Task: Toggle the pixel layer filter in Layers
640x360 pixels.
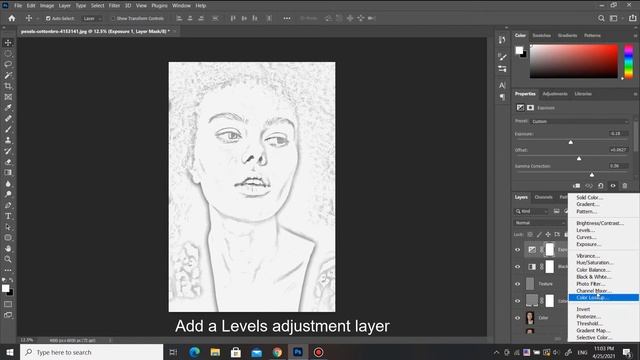Action: click(556, 211)
